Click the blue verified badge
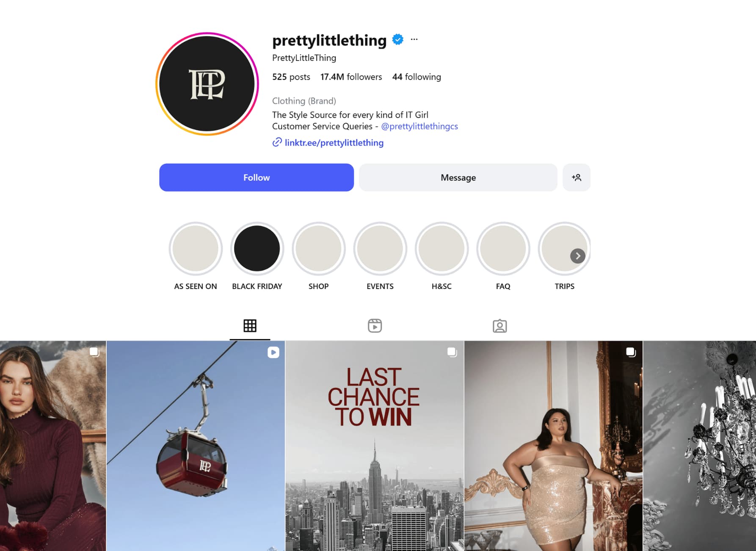The width and height of the screenshot is (756, 551). (x=397, y=39)
